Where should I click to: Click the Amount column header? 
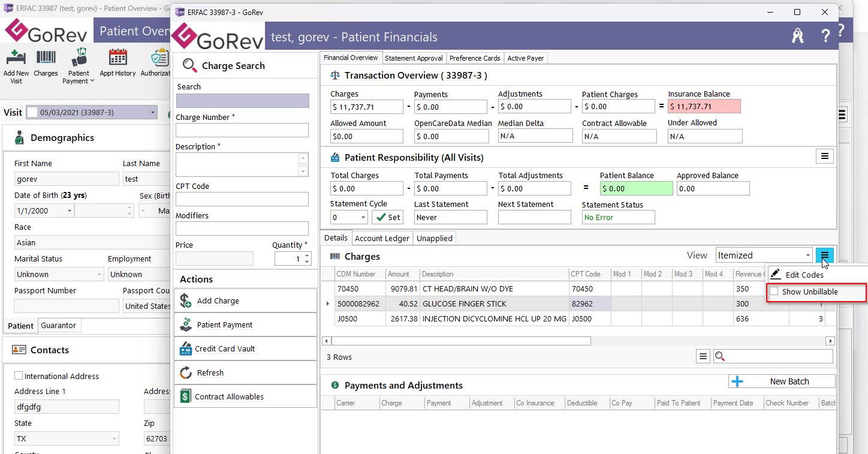(x=403, y=274)
